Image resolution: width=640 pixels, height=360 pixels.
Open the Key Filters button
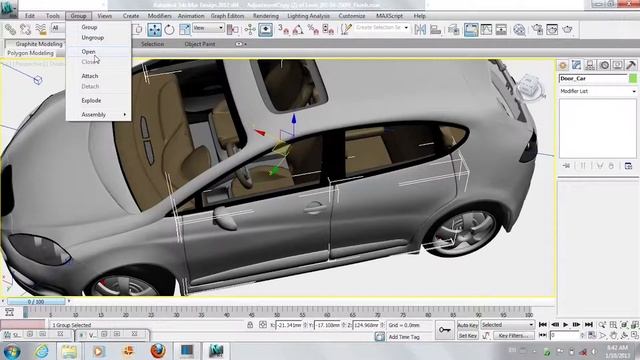pos(513,336)
